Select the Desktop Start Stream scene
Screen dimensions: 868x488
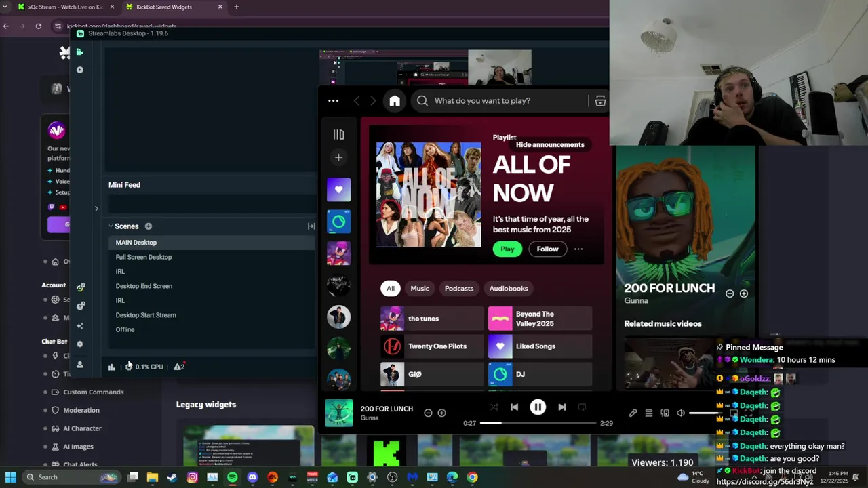coord(211,315)
